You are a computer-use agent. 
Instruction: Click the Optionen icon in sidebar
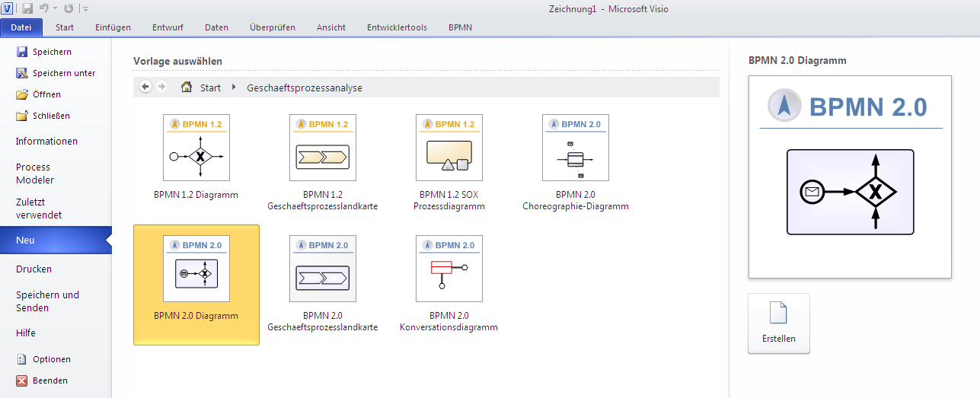pos(21,359)
